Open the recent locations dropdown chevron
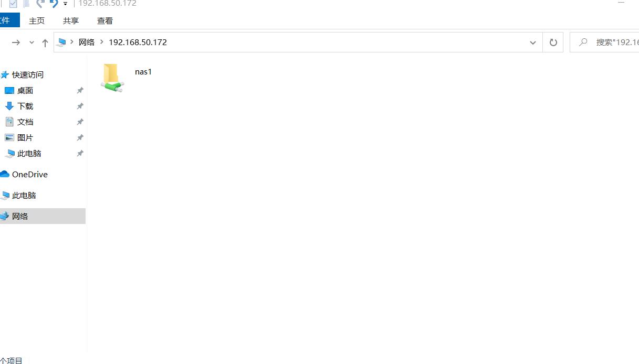 [32, 42]
